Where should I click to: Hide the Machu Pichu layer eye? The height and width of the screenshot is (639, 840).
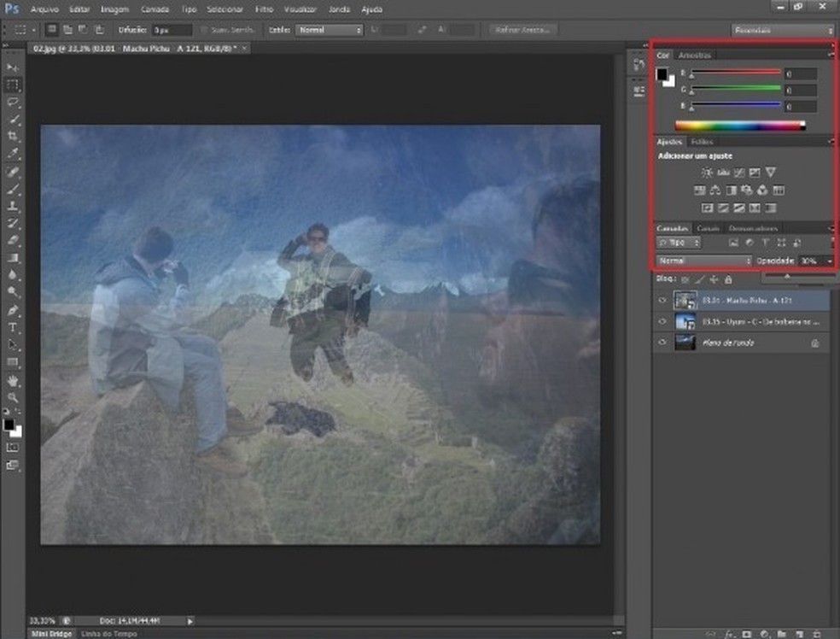(x=662, y=300)
